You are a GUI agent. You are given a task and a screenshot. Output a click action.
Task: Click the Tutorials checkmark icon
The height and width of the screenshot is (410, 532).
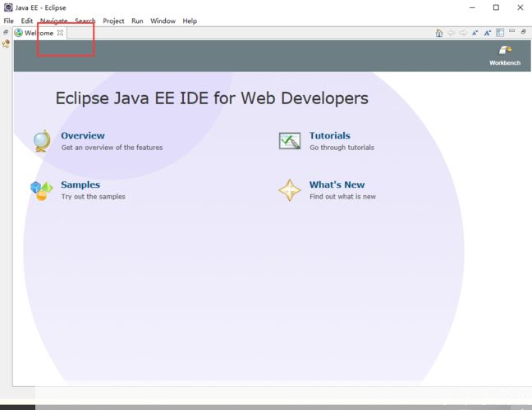(290, 141)
